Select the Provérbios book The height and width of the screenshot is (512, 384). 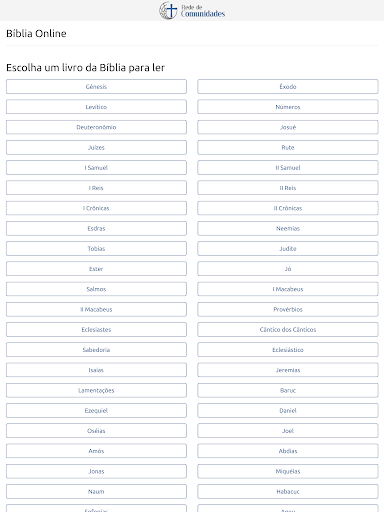[288, 309]
